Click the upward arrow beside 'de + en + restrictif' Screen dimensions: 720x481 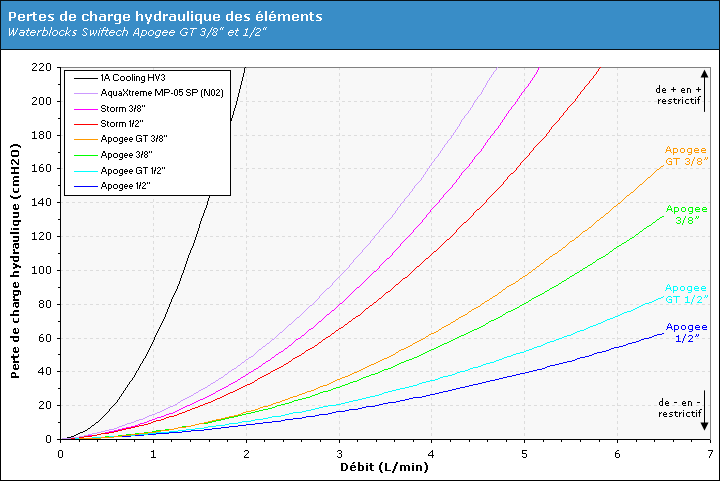705,91
